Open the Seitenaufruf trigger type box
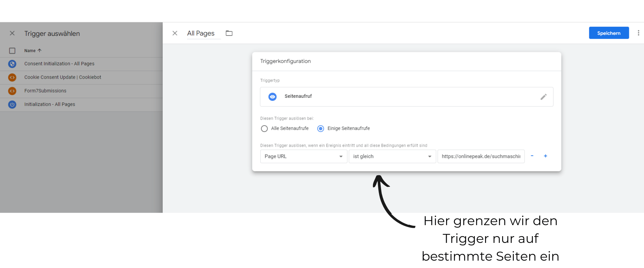Viewport: 644px width, 268px height. click(x=407, y=97)
